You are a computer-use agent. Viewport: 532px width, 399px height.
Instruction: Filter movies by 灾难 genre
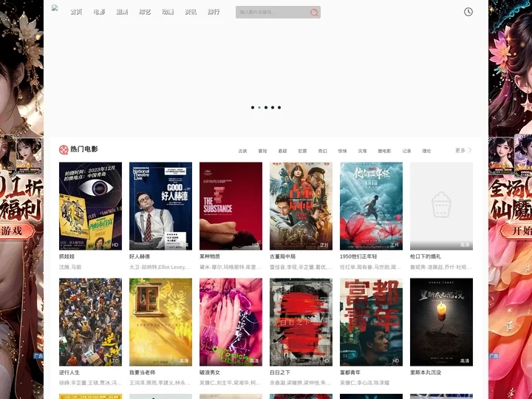pyautogui.click(x=362, y=151)
